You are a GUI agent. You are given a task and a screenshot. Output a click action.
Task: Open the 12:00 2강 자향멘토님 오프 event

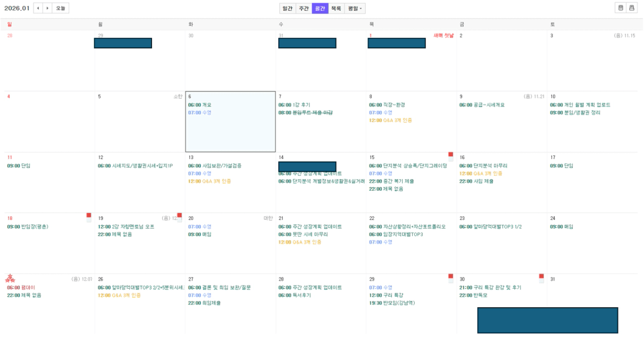click(x=126, y=226)
